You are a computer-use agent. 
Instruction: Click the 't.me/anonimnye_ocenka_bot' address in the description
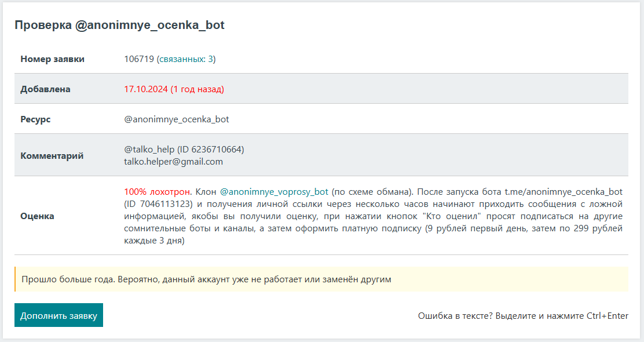pos(563,191)
